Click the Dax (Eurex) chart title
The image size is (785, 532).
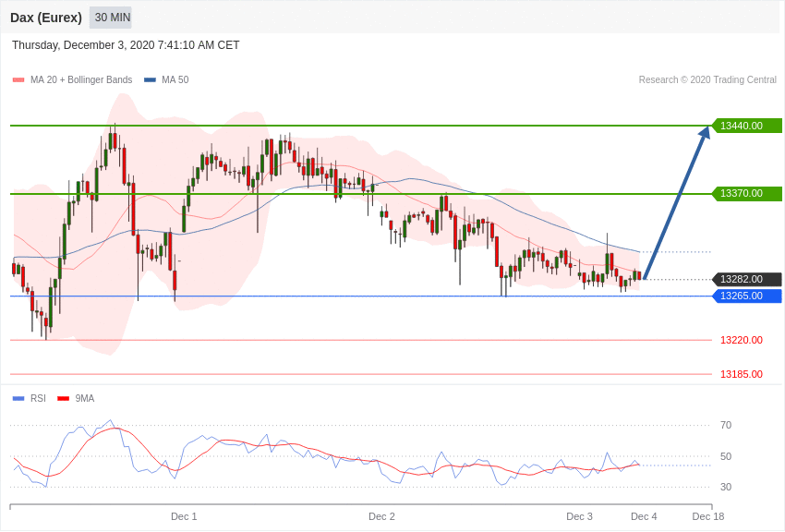pos(46,18)
